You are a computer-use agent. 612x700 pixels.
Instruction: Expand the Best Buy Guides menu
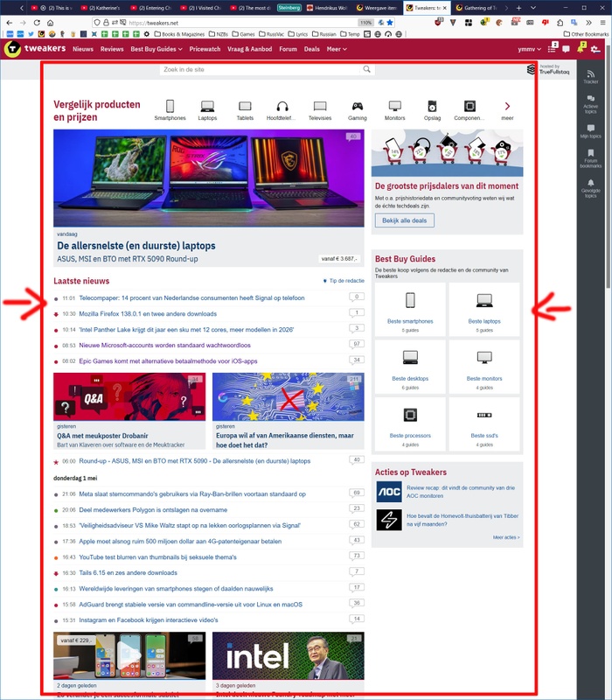156,49
